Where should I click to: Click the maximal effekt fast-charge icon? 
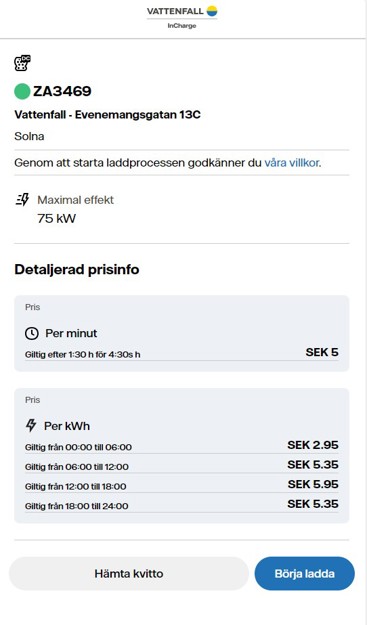(x=23, y=200)
